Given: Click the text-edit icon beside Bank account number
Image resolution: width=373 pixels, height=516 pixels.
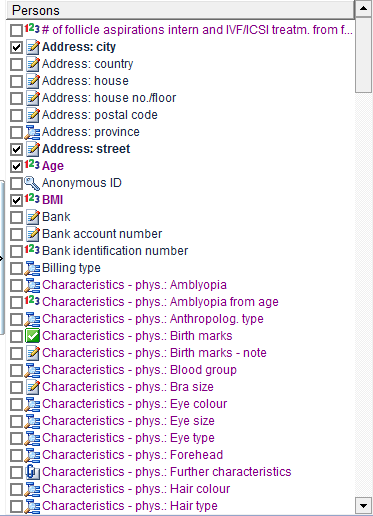Looking at the screenshot, I should 32,234.
